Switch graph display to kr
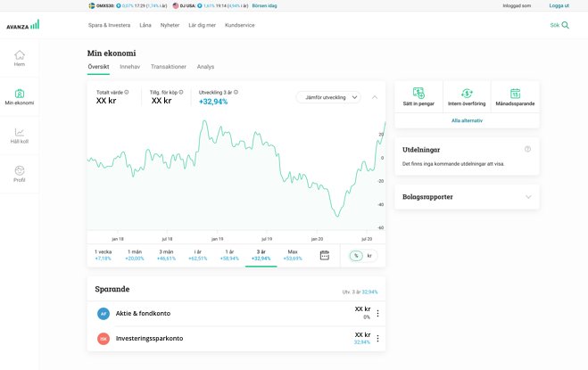The height and width of the screenshot is (370, 588). tap(370, 255)
